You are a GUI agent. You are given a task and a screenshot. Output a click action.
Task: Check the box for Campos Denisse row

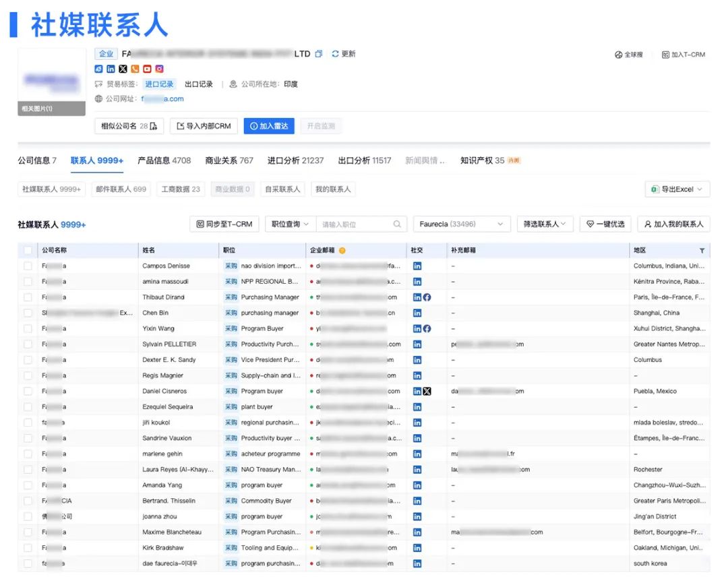[x=28, y=266]
